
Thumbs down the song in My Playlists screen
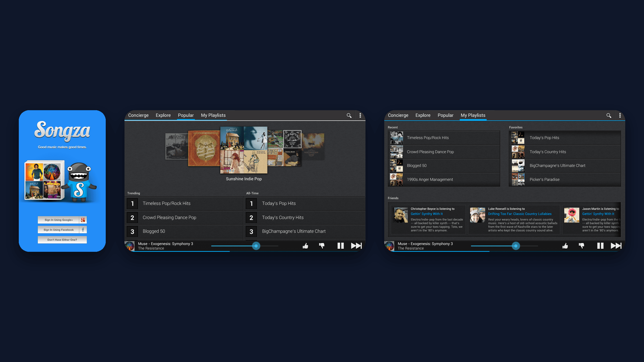tap(581, 246)
